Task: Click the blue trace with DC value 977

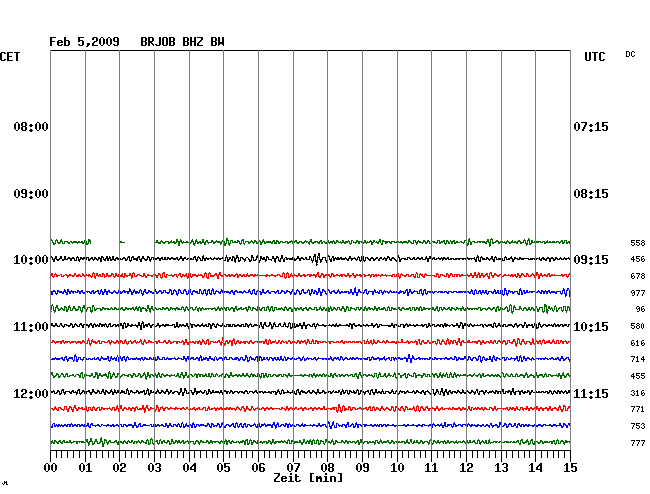Action: [x=310, y=292]
